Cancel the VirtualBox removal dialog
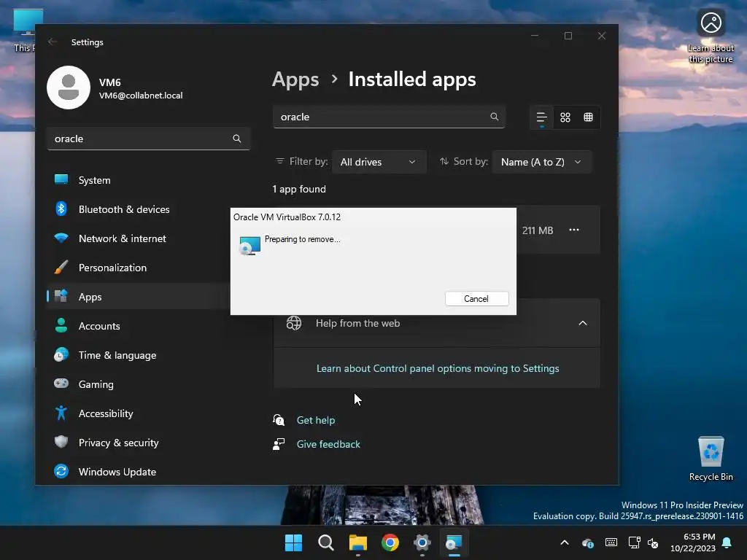This screenshot has width=747, height=560. tap(476, 298)
